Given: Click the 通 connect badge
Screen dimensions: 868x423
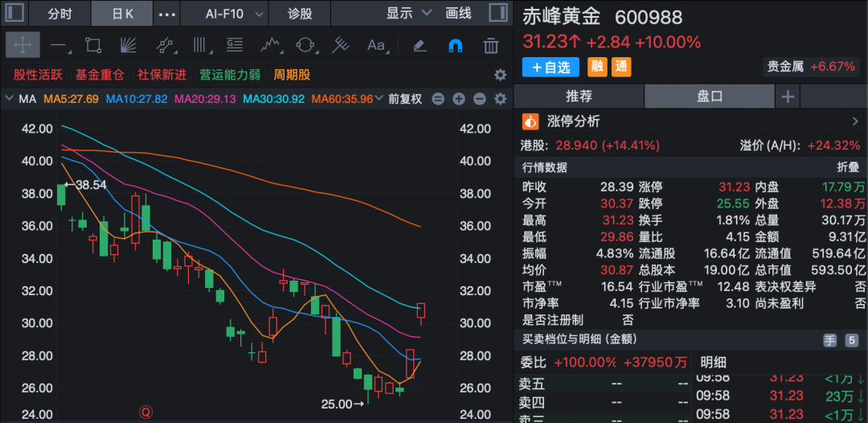Looking at the screenshot, I should point(621,67).
